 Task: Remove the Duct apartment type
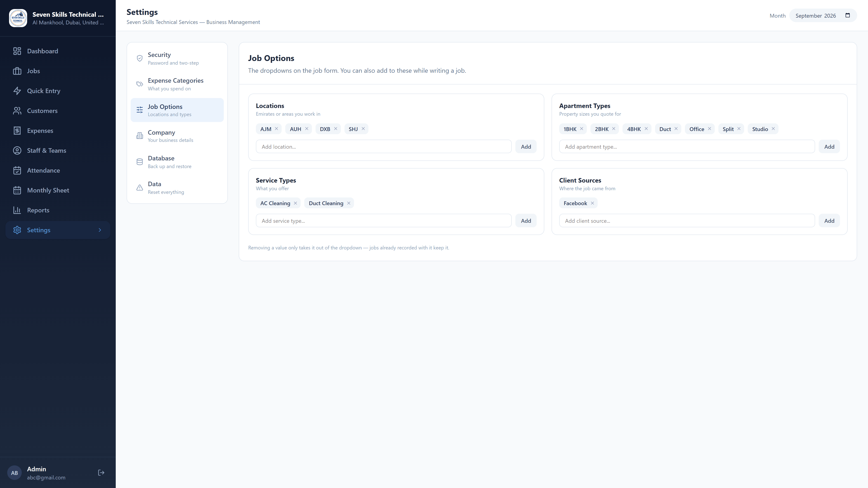pyautogui.click(x=676, y=129)
